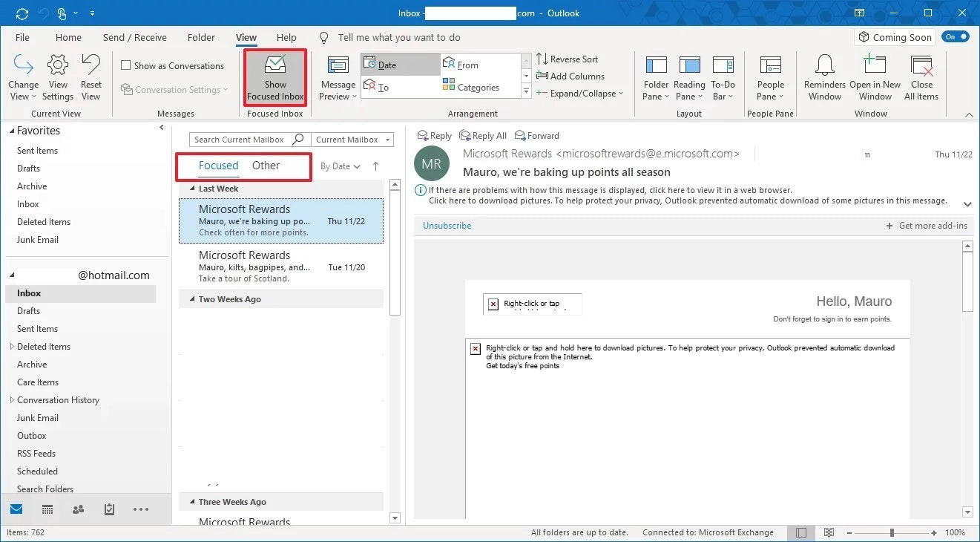The width and height of the screenshot is (980, 542).
Task: Click Reply All in reading pane
Action: click(483, 136)
